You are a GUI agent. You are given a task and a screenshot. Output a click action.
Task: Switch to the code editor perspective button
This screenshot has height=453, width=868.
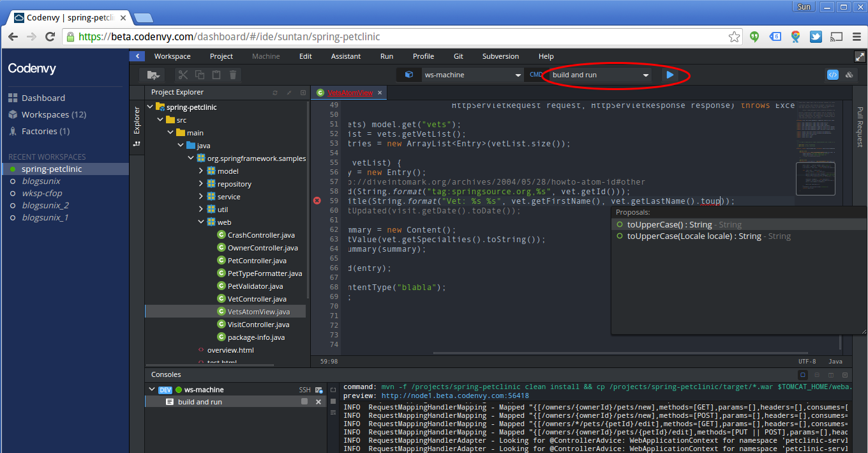coord(833,75)
